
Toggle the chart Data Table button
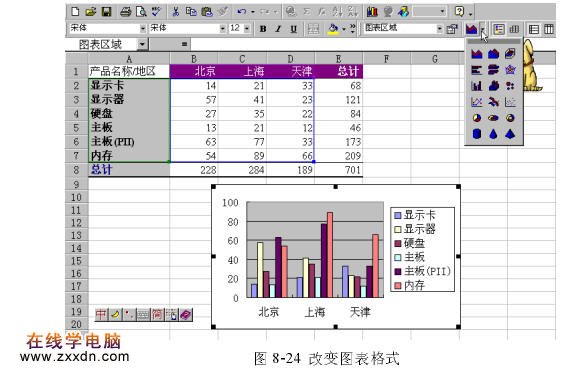tap(514, 29)
